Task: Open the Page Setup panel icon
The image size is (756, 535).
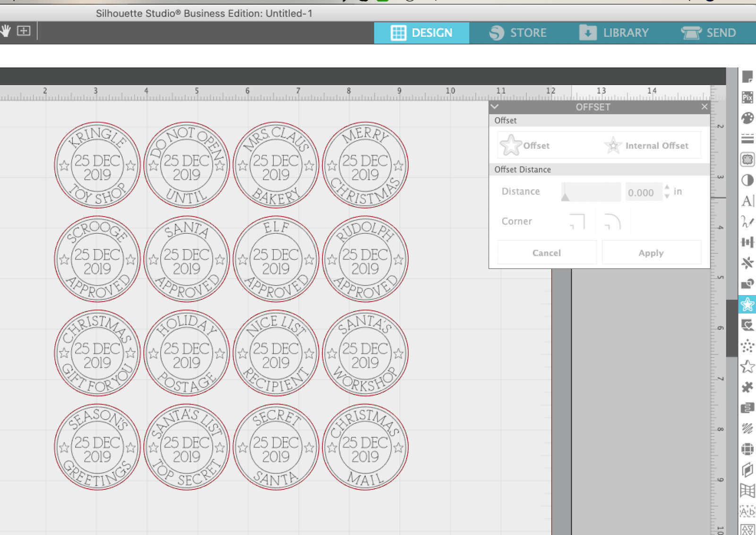Action: (747, 76)
